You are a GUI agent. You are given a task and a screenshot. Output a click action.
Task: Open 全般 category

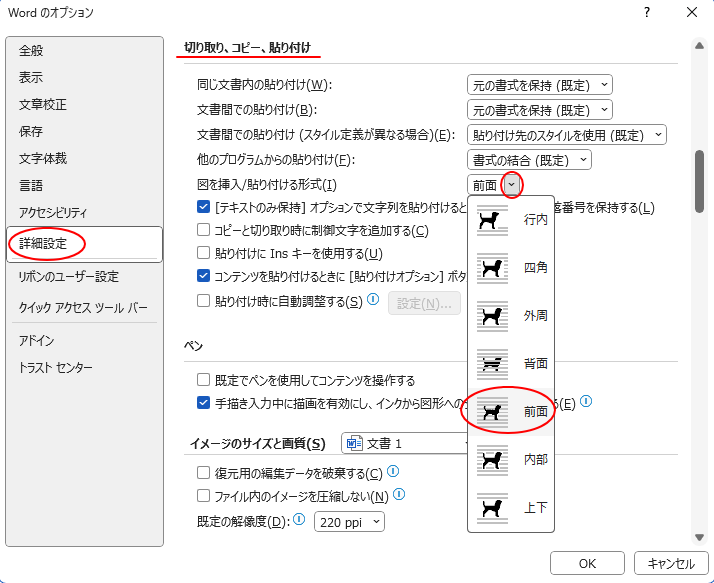[x=85, y=51]
